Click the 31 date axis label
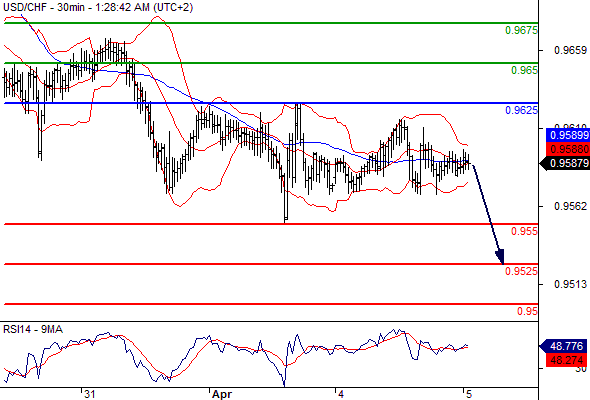 click(90, 394)
